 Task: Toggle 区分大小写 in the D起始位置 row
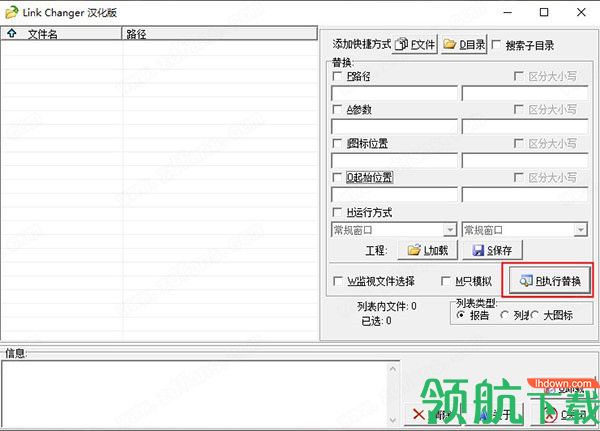click(x=518, y=177)
